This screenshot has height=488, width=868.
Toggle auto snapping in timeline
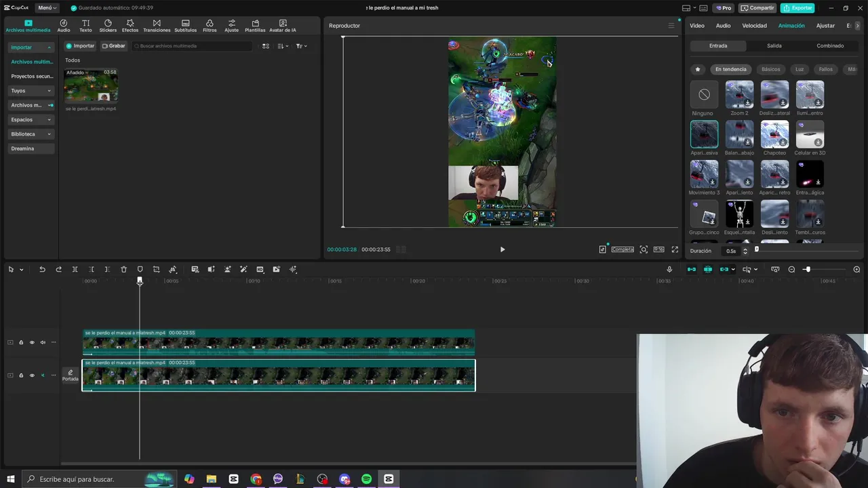[708, 269]
